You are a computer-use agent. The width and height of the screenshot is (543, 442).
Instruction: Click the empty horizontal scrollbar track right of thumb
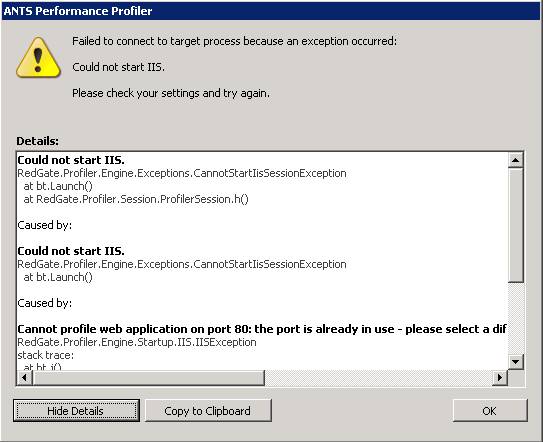click(x=379, y=377)
